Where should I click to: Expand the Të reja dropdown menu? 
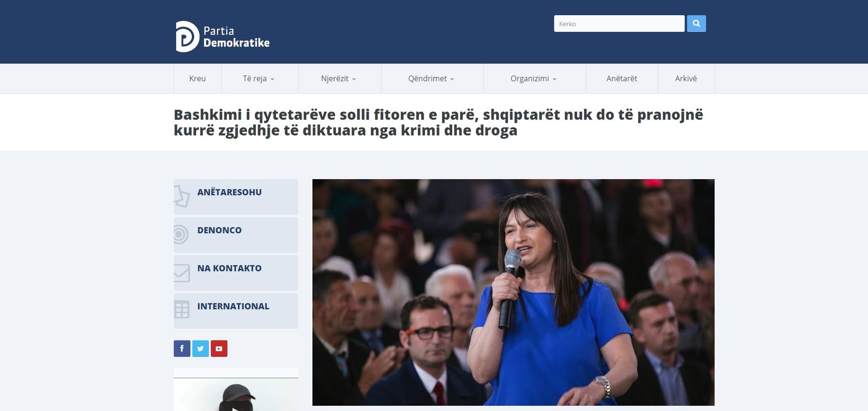(259, 78)
